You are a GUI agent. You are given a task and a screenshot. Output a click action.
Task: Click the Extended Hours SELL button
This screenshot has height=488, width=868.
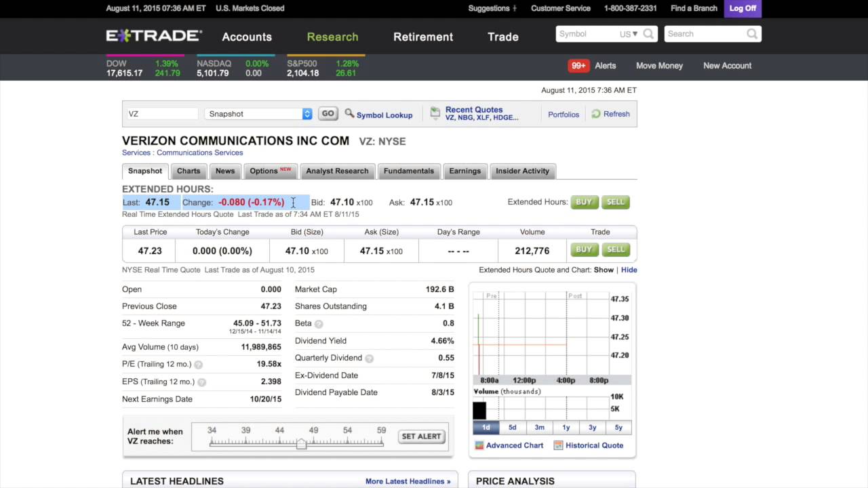(x=615, y=202)
